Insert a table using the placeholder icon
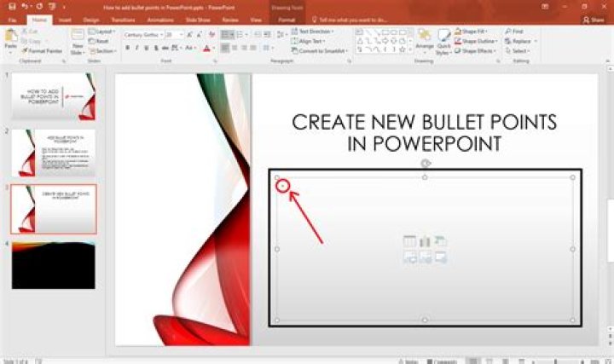614x364 pixels. 409,241
